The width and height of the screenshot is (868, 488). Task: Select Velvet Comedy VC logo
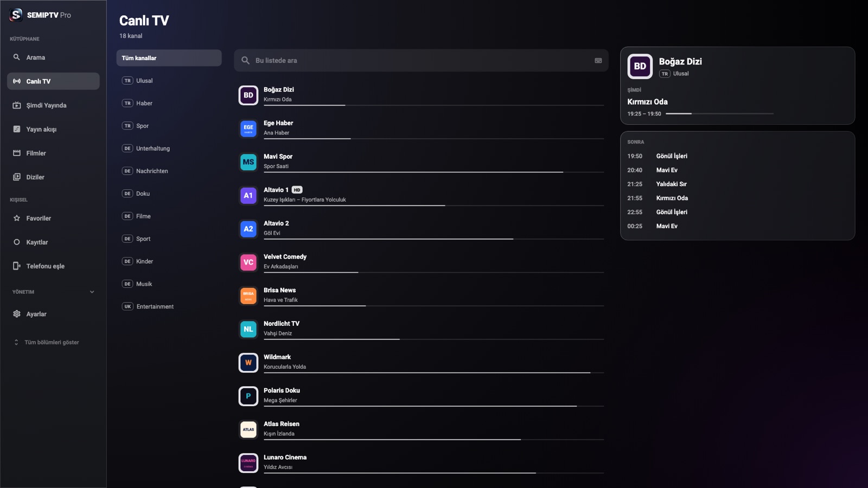pyautogui.click(x=248, y=262)
